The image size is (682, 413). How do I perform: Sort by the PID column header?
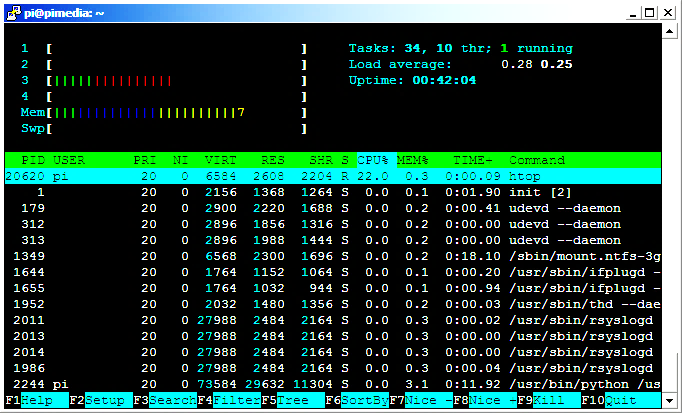coord(33,160)
